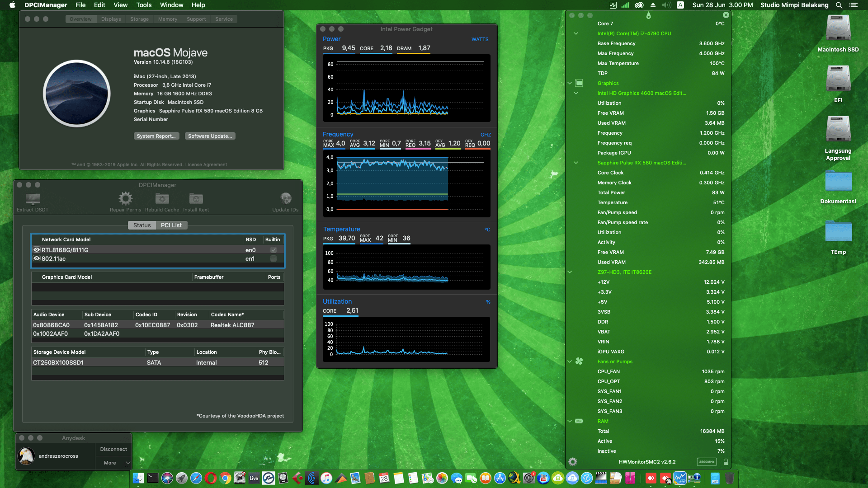Launch Safari from the dock
The image size is (868, 488).
[196, 478]
